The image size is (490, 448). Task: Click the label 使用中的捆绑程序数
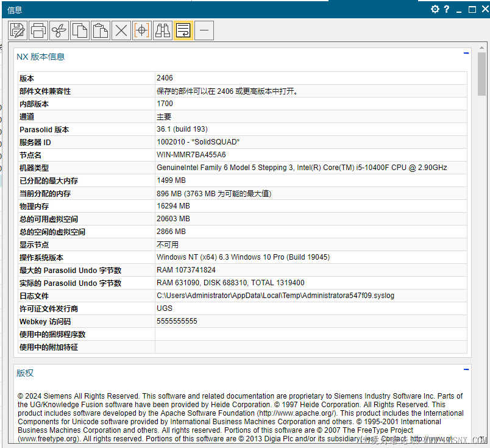tap(52, 334)
